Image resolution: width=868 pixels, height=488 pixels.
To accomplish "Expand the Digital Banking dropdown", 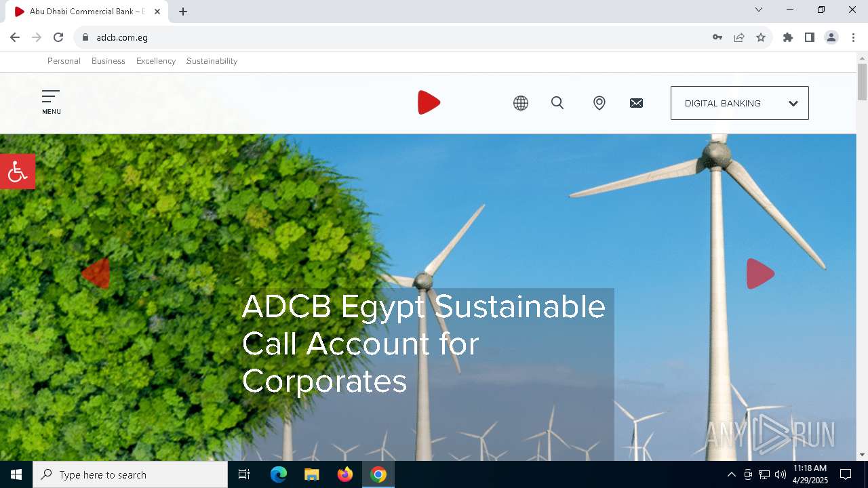I will [740, 103].
